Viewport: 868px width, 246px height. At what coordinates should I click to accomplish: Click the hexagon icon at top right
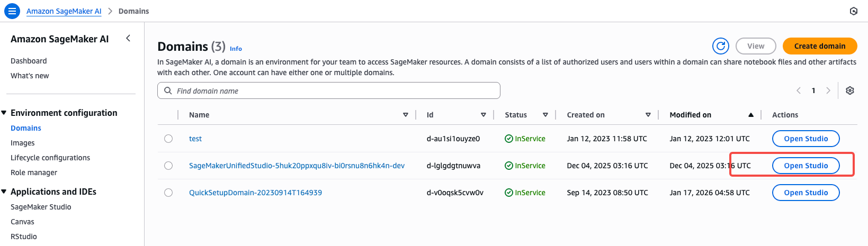click(x=854, y=11)
